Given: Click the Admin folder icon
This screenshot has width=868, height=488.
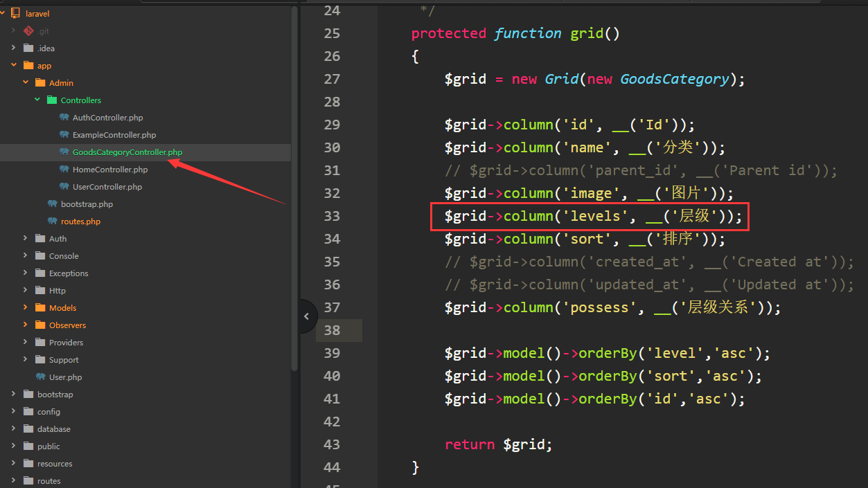Looking at the screenshot, I should 40,82.
